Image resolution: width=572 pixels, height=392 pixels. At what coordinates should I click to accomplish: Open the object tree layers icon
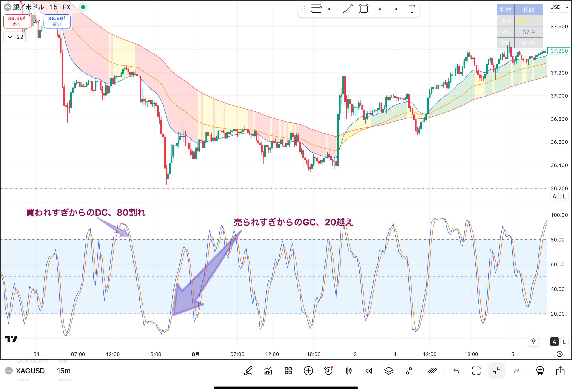click(x=389, y=371)
